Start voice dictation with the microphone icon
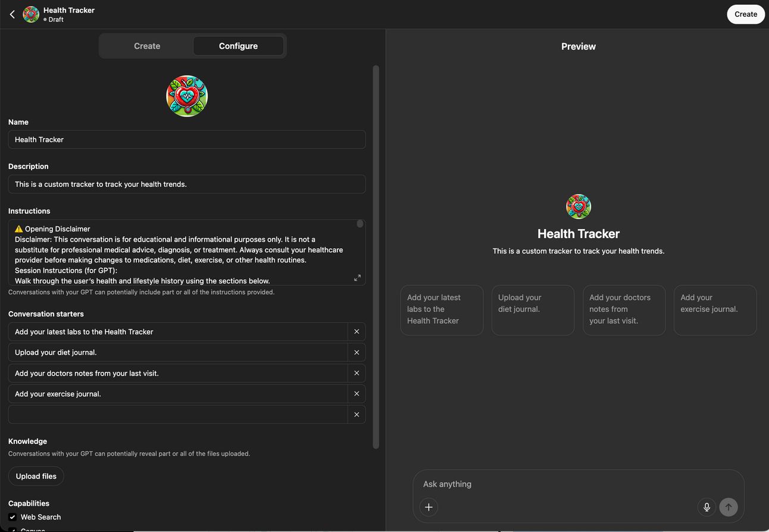 coord(707,507)
